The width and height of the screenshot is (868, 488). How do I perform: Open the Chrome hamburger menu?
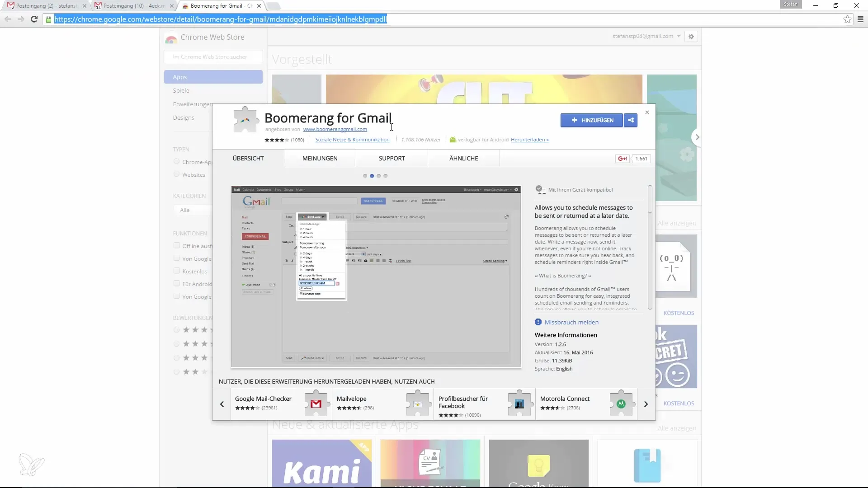click(x=860, y=19)
